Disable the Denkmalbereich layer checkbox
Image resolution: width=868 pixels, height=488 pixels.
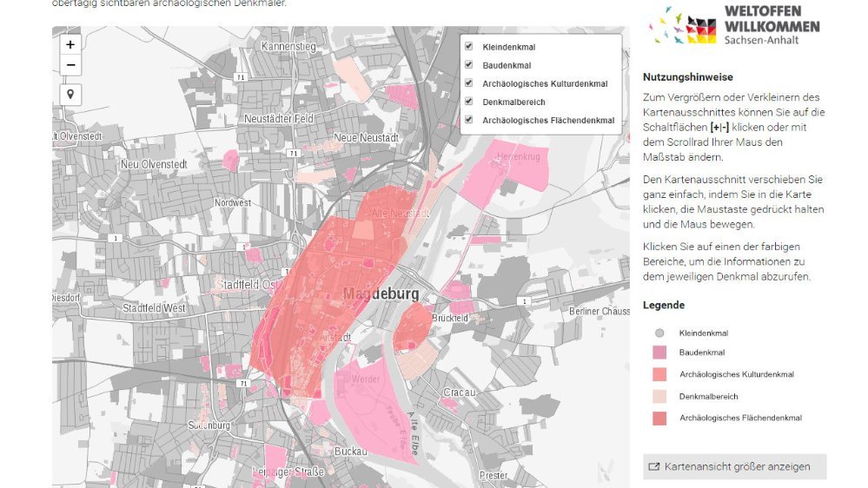coord(469,102)
